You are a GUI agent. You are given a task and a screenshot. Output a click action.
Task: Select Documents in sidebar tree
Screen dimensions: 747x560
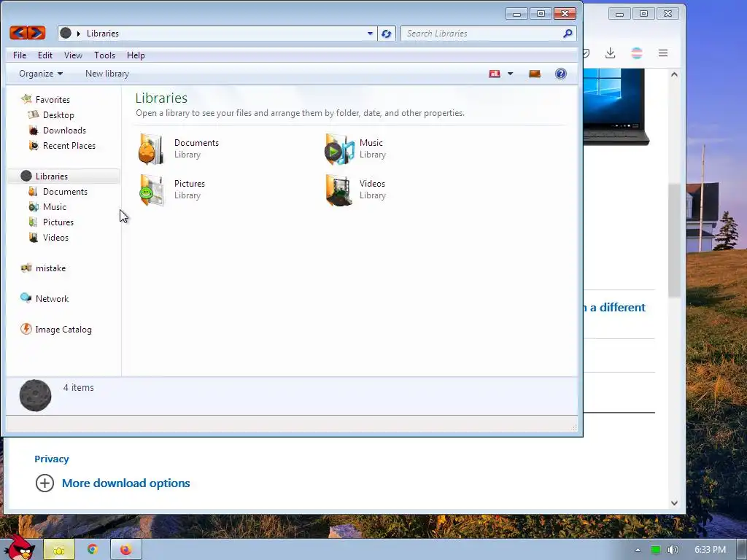point(65,192)
